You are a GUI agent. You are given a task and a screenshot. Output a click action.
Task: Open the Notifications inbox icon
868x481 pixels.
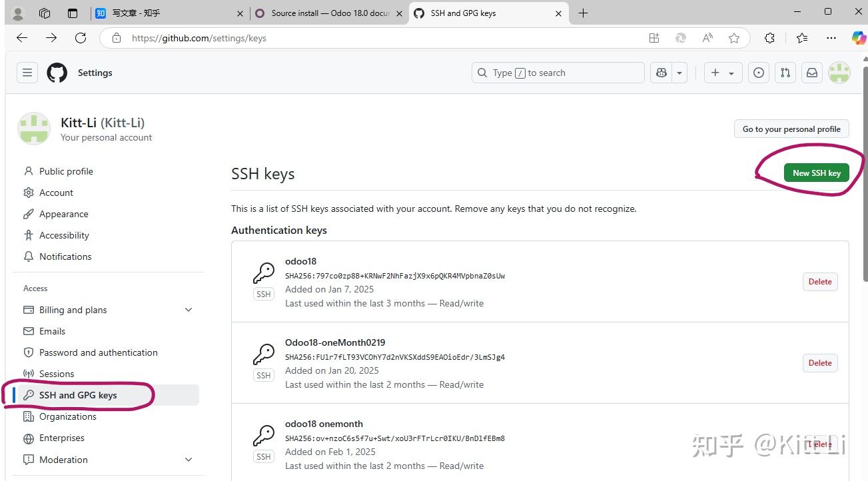812,73
